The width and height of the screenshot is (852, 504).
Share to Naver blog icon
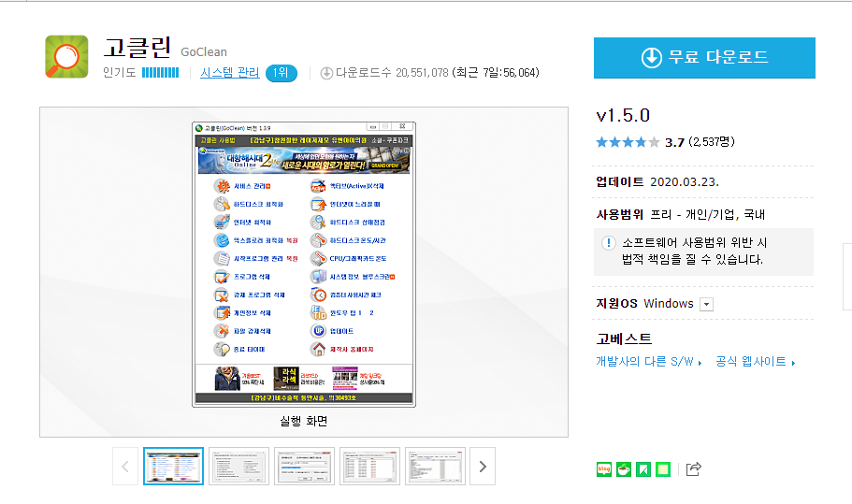point(603,469)
